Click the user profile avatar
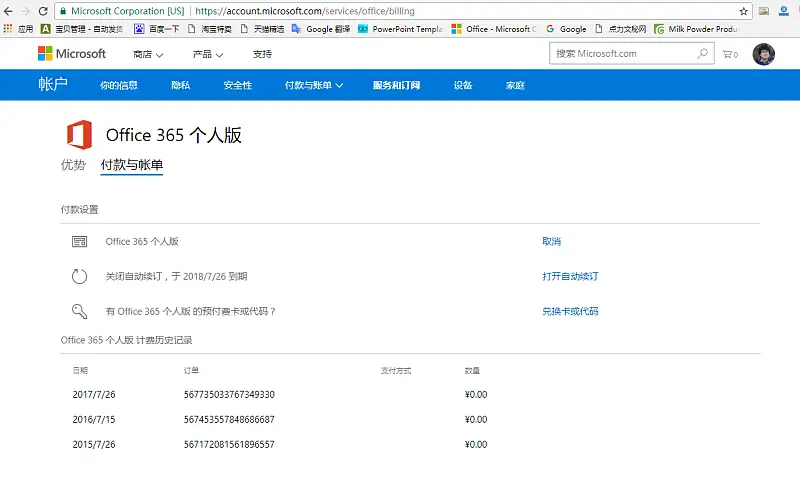Image resolution: width=800 pixels, height=482 pixels. (763, 54)
